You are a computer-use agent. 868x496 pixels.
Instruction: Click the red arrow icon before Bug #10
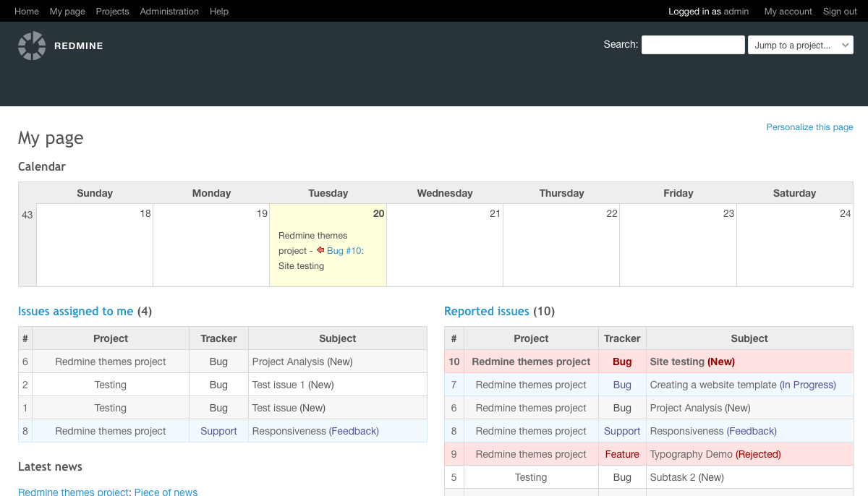pos(320,250)
